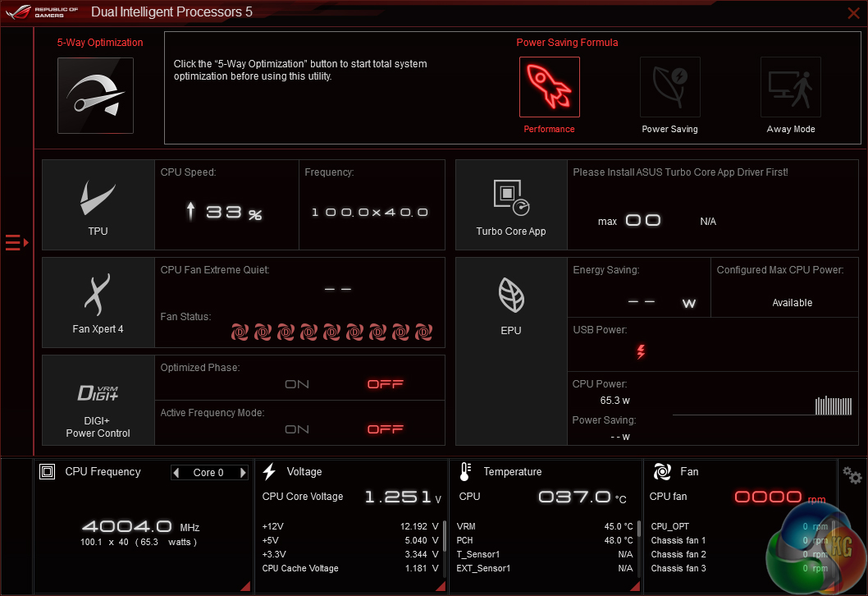Start 5-Way Optimization with the speedometer button
This screenshot has width=868, height=596.
95,95
